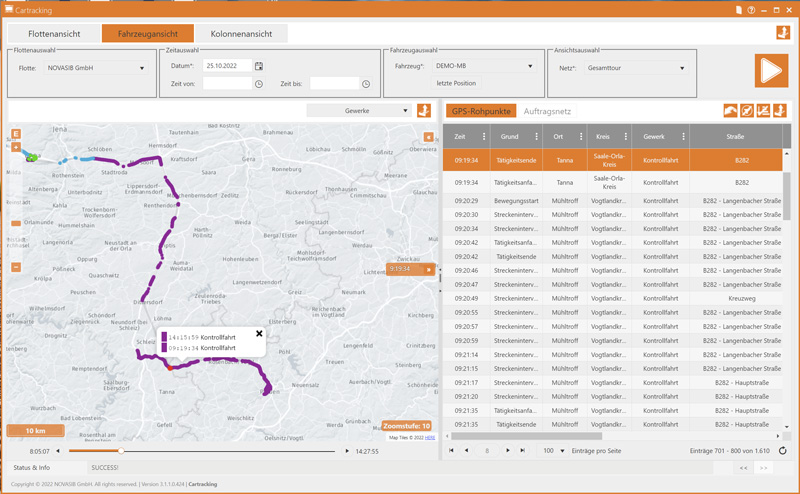Screen dimensions: 800x494
Task: Switch to the Kolonnenansicht tab
Action: pyautogui.click(x=241, y=34)
